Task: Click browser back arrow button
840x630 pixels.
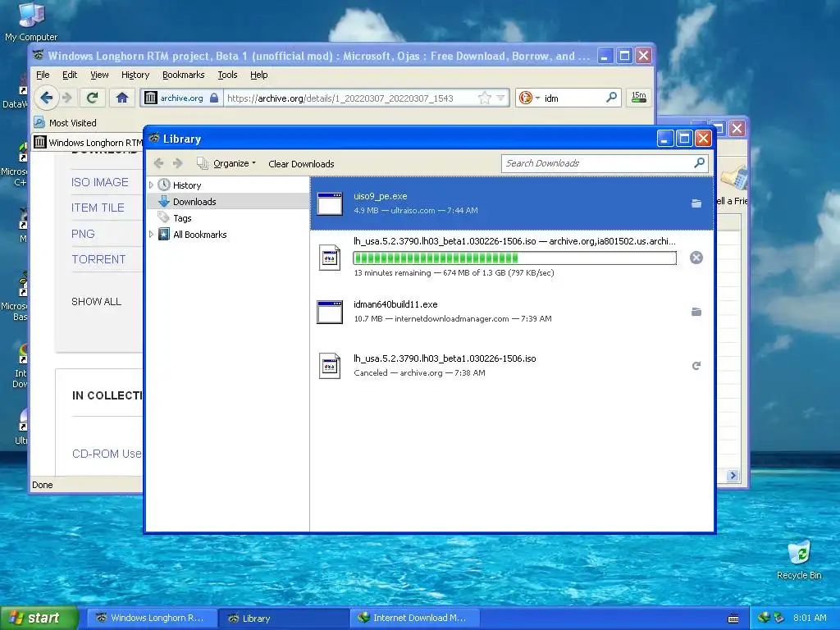Action: [x=47, y=98]
